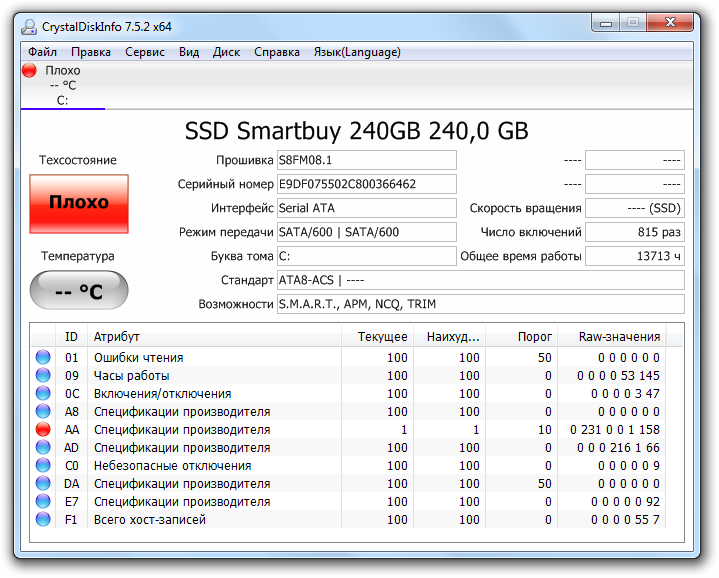Click blue status icon for attribute DA

43,483
